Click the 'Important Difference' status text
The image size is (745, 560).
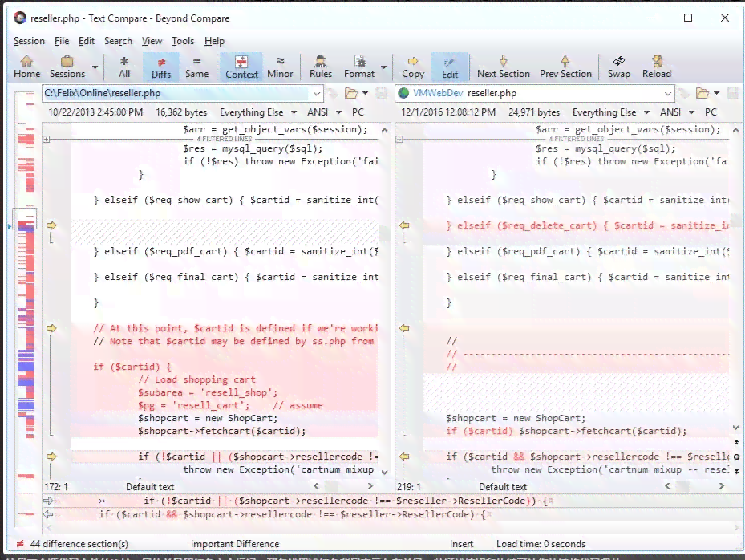(x=235, y=544)
